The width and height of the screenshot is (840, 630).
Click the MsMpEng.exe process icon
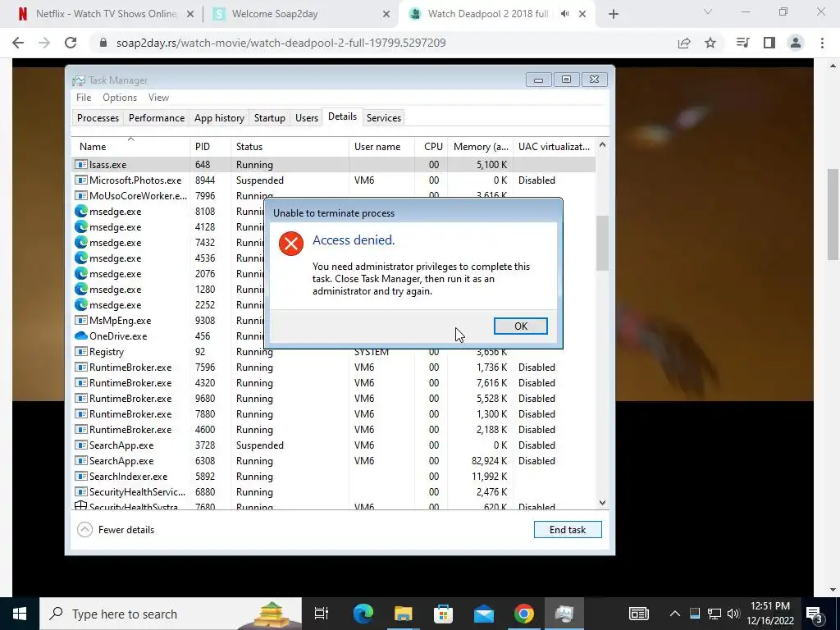81,321
